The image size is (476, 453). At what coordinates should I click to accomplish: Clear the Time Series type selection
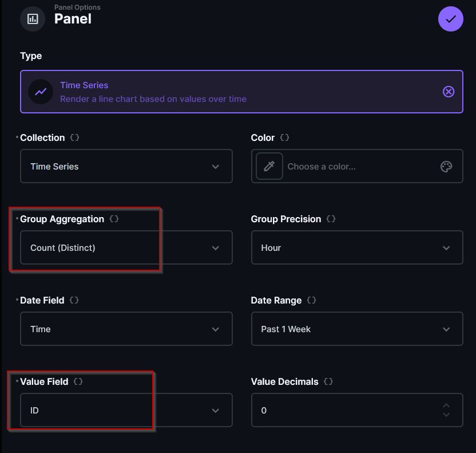[449, 92]
